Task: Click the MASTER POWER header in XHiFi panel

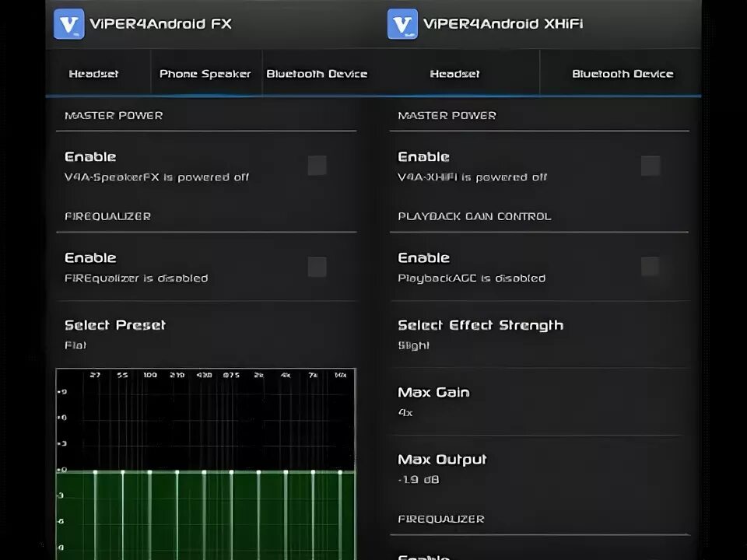Action: [x=447, y=116]
